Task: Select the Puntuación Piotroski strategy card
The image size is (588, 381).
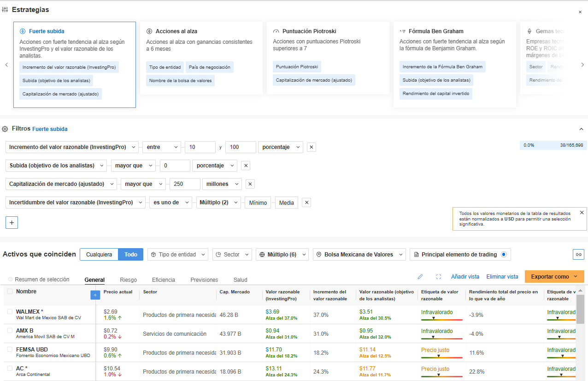Action: tap(328, 58)
